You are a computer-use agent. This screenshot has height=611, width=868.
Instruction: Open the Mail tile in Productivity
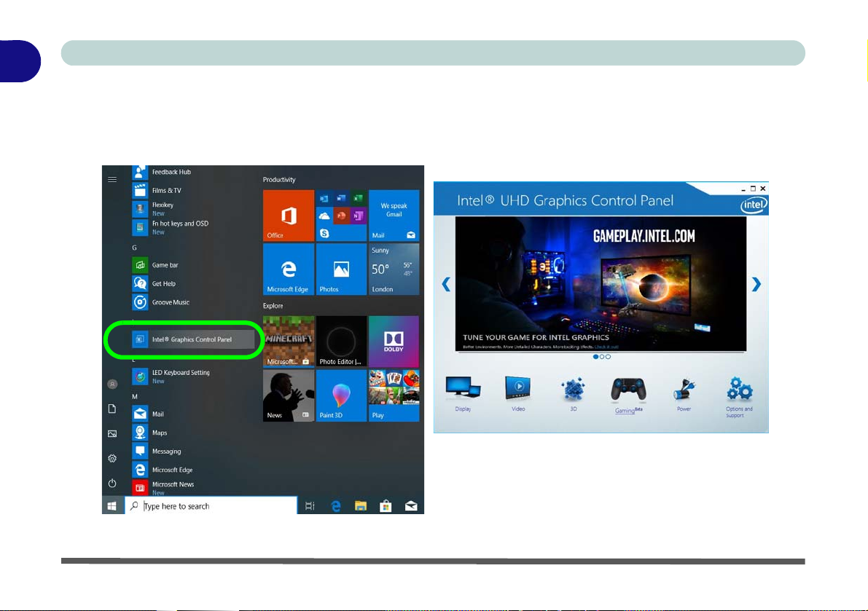pos(394,216)
